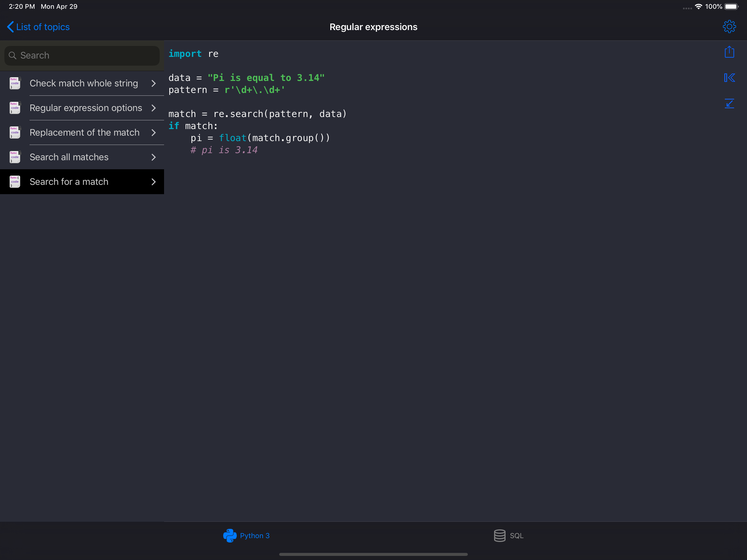The width and height of the screenshot is (747, 560).
Task: Click the code snippet icon beside Search all matches
Action: click(x=15, y=157)
